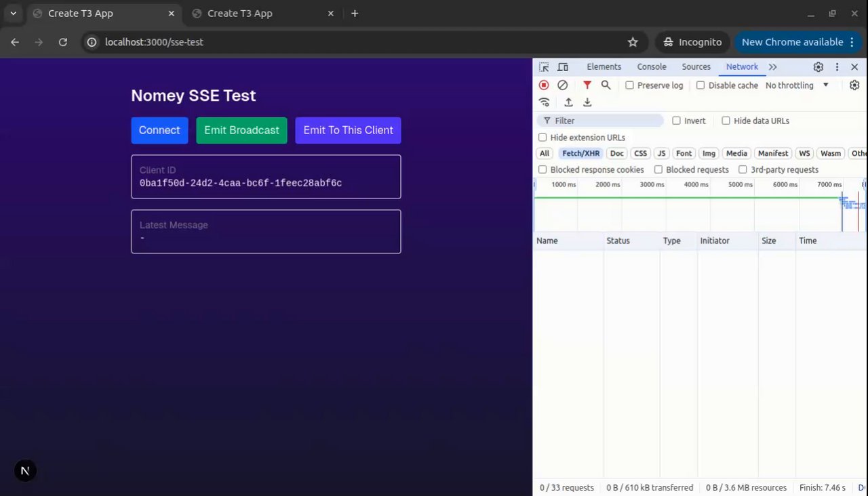
Task: Reload the page with browser refresh icon
Action: 63,42
